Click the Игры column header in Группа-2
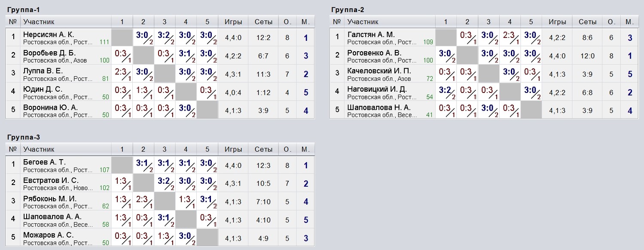 click(x=557, y=22)
